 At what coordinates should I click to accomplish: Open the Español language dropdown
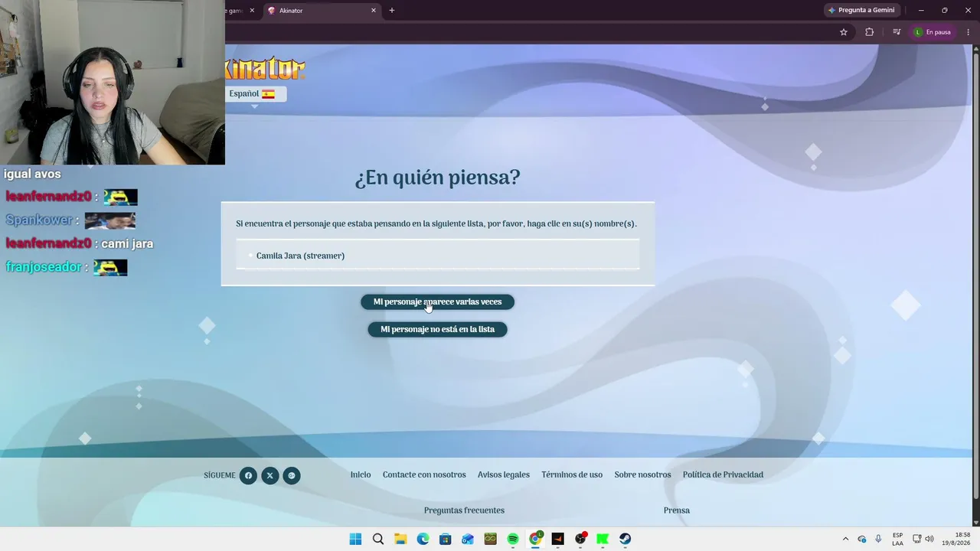[256, 94]
